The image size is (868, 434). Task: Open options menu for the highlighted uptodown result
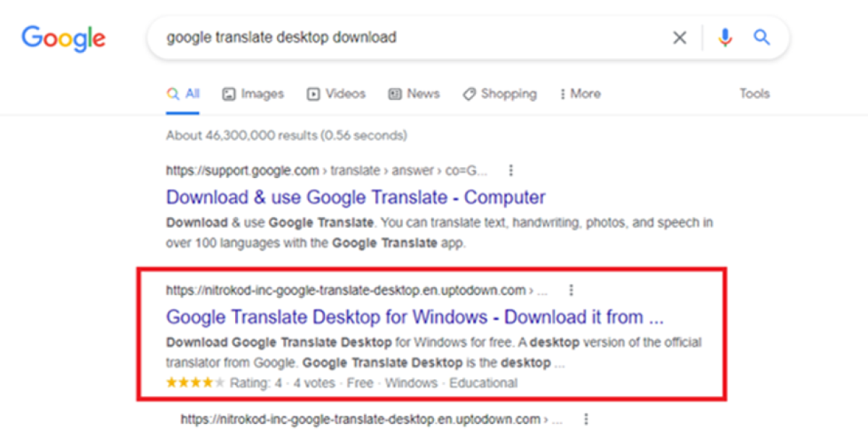click(x=571, y=291)
